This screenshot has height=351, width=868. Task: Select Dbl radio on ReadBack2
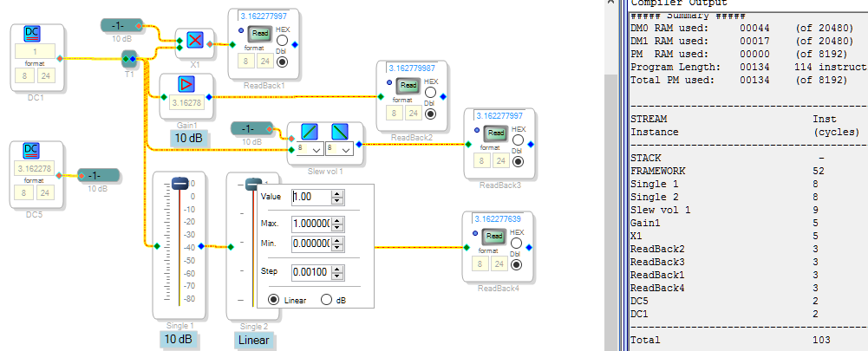point(430,114)
